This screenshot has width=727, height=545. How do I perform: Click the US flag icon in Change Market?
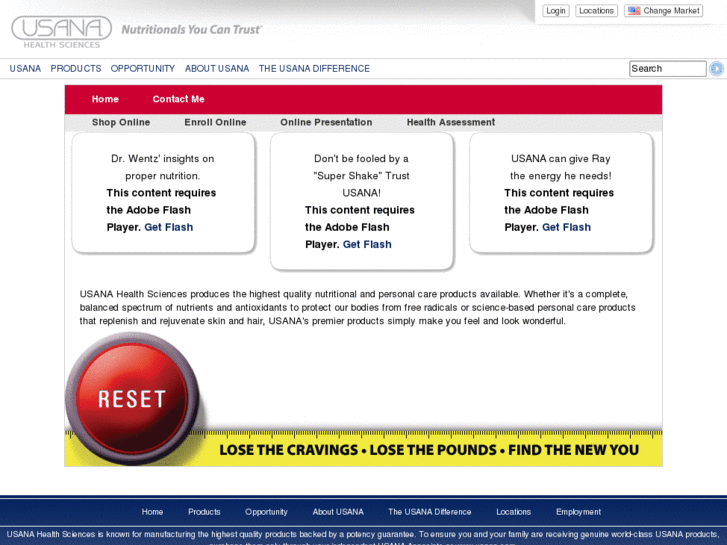(634, 11)
